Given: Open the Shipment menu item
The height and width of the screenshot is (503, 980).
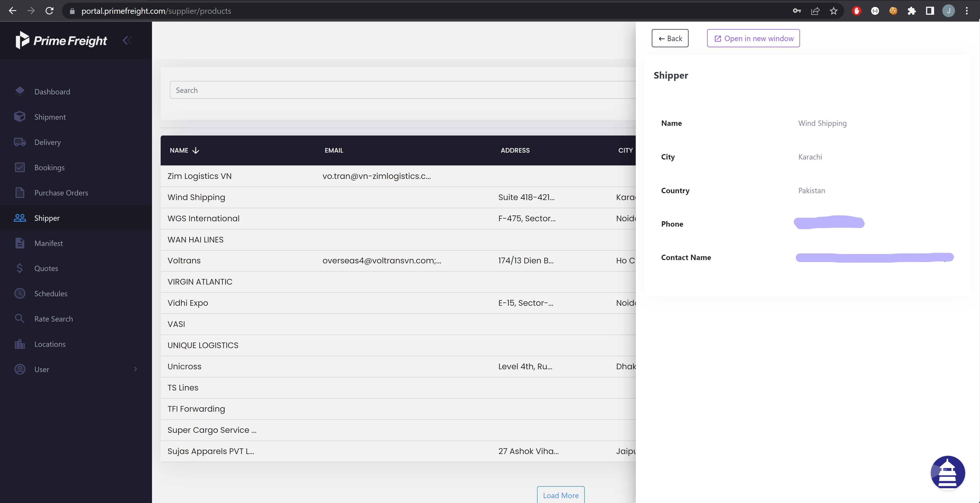Looking at the screenshot, I should [x=50, y=117].
